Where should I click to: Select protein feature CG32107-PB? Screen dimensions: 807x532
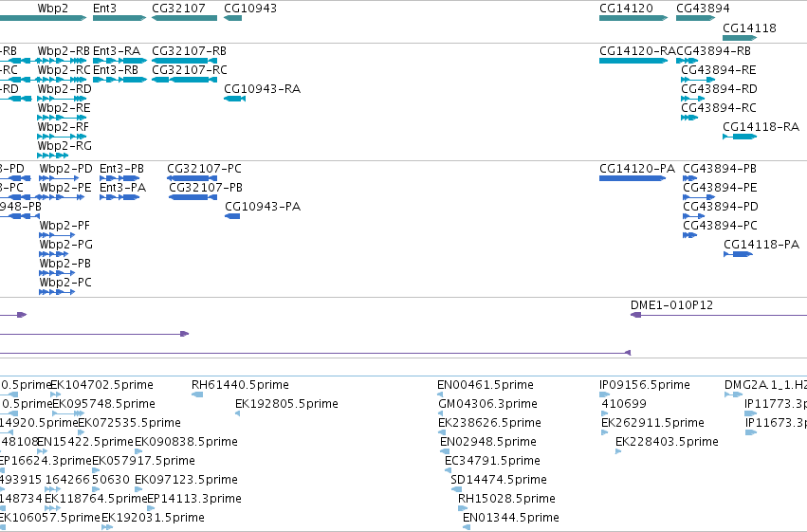[193, 197]
